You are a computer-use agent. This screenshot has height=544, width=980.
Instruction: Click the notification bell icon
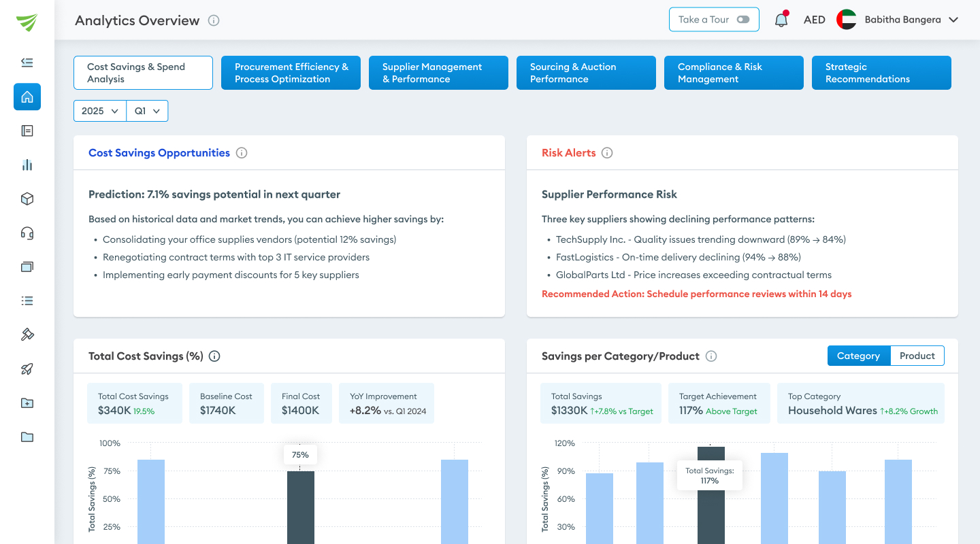(781, 20)
